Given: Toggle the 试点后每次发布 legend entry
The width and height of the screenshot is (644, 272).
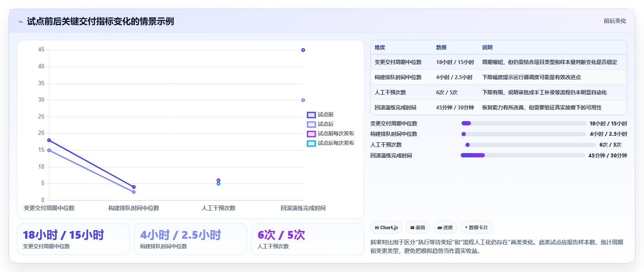Looking at the screenshot, I should (330, 143).
